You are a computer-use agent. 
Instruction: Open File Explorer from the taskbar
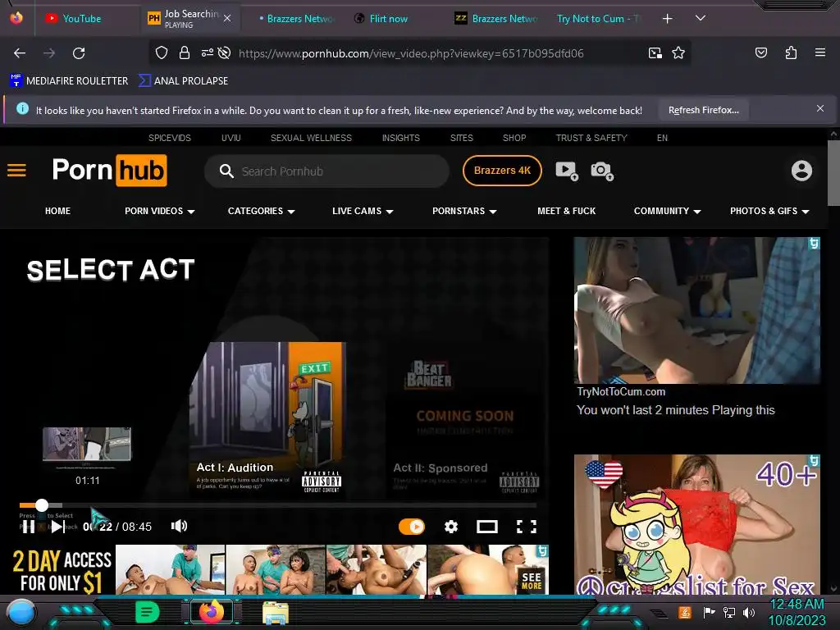(x=276, y=612)
